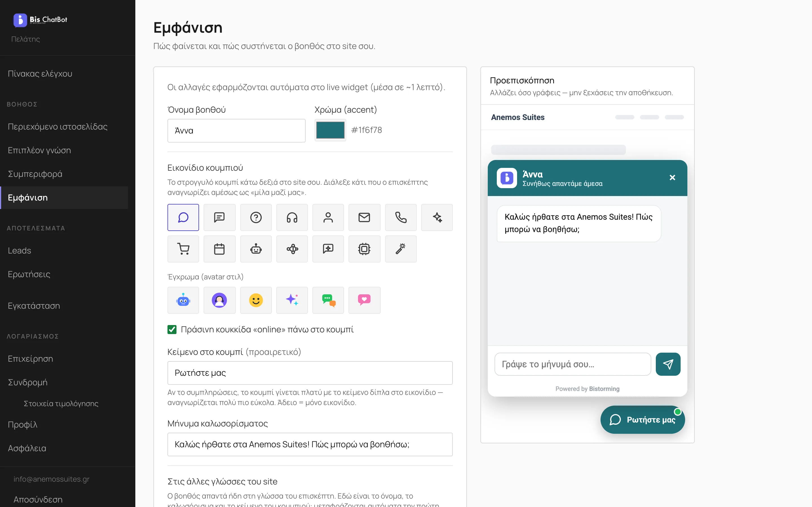Choose the question mark circle icon
This screenshot has height=507, width=812.
coord(256,217)
